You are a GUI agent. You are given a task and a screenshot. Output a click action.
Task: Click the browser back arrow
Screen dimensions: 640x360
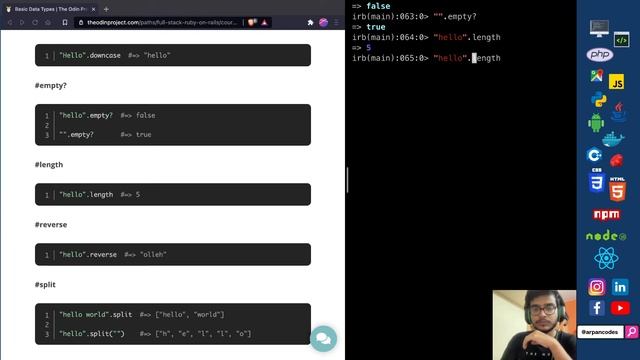tap(10, 22)
